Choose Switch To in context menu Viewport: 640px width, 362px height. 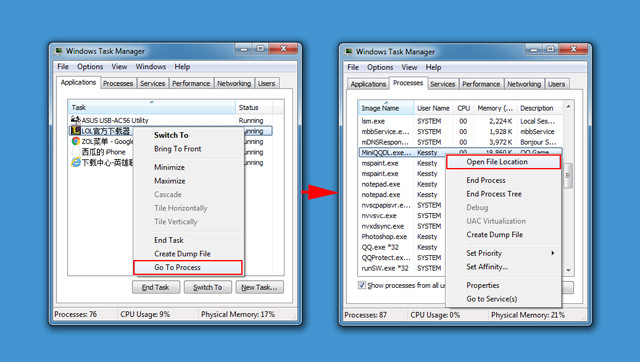[x=189, y=135]
